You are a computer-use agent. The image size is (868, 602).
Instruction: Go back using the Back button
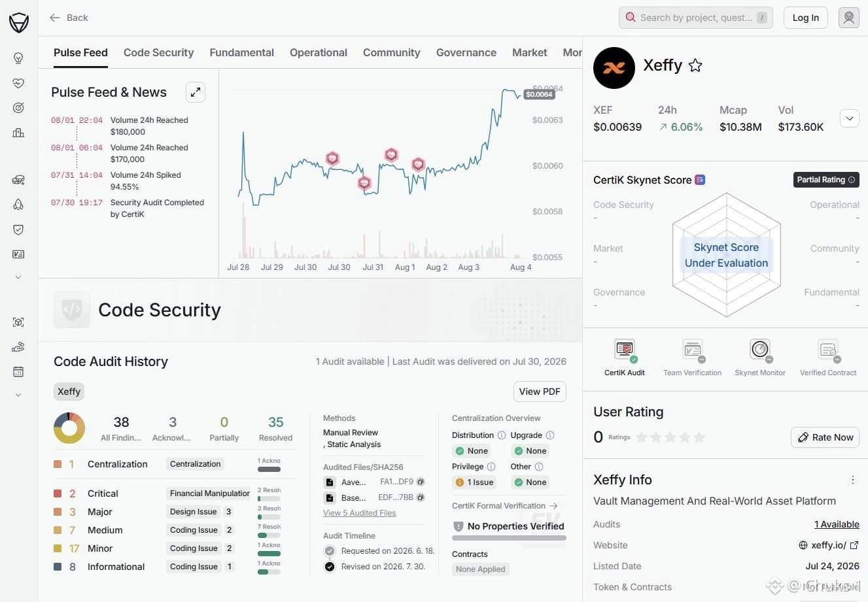[x=69, y=18]
